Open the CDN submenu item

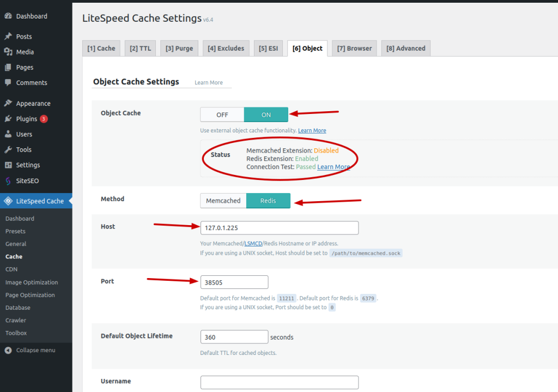[11, 269]
